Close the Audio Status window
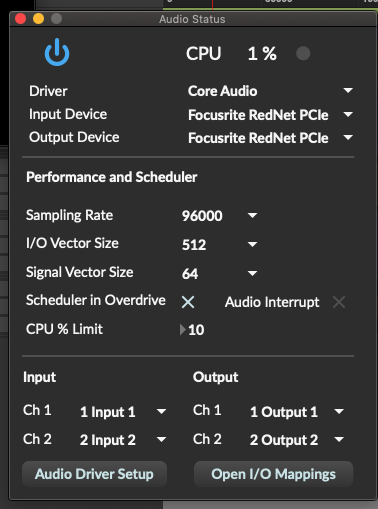Viewport: 378px width, 509px height. [21, 19]
